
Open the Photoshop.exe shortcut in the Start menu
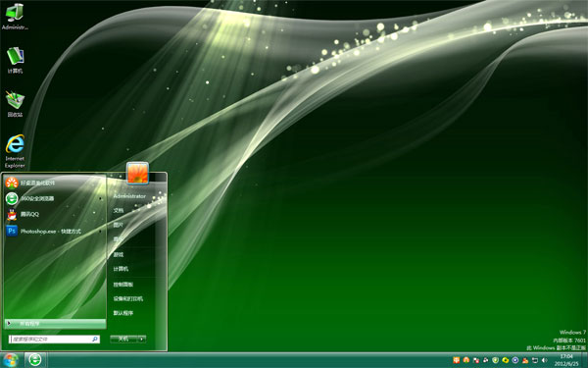(55, 231)
